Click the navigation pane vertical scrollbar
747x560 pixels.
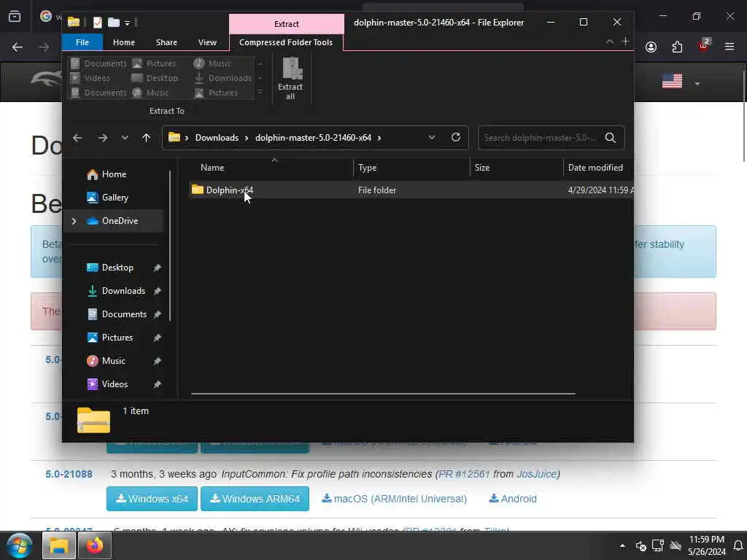(x=170, y=245)
